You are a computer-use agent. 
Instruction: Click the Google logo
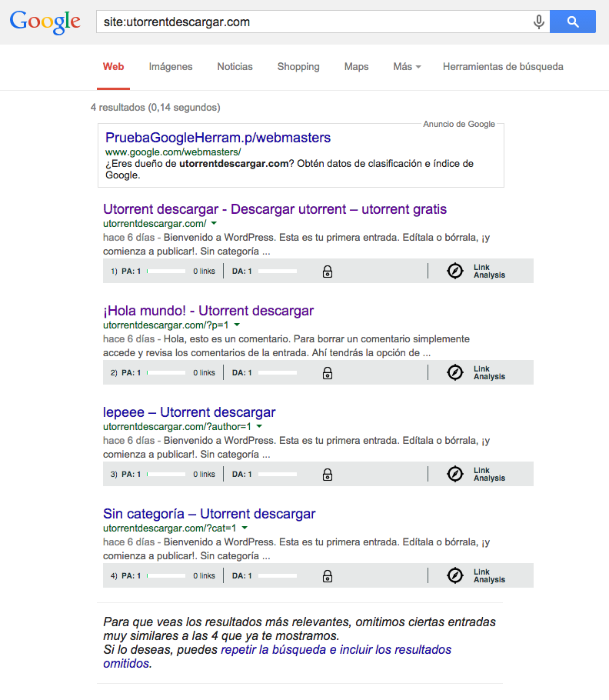45,22
